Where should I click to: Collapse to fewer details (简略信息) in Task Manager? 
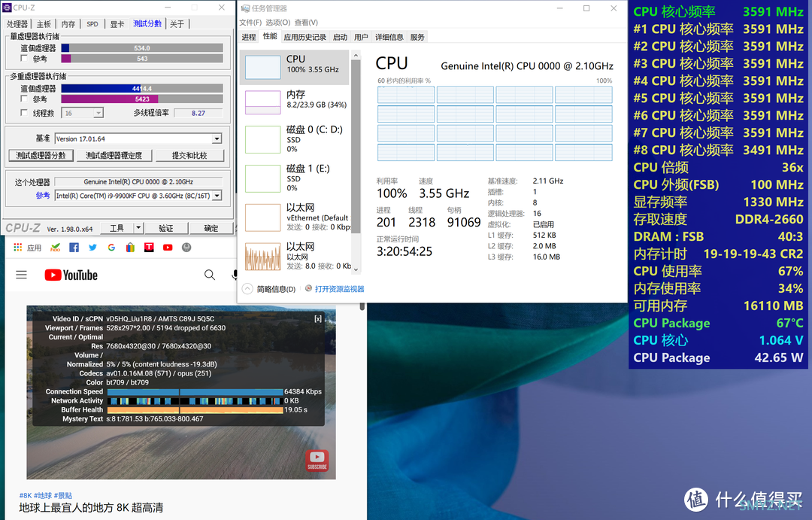coord(269,289)
